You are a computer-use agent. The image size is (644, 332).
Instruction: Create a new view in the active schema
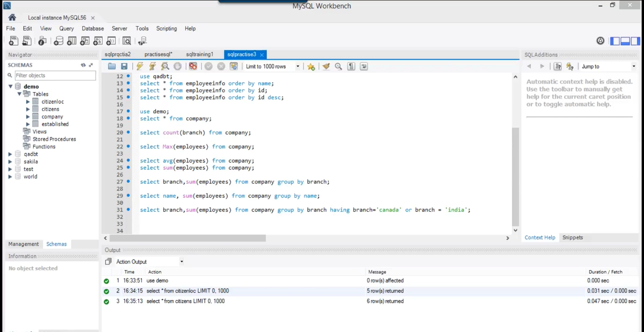point(85,41)
